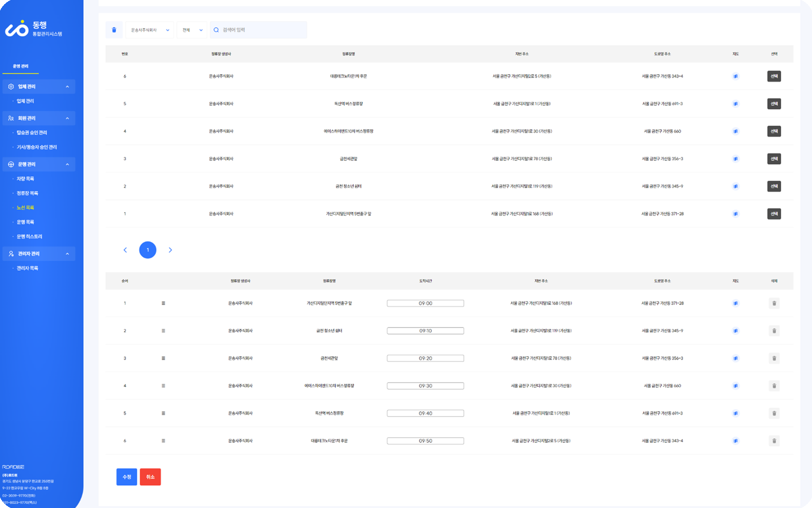The image size is (812, 508).
Task: Click drag handle icon of order row 2
Action: (163, 331)
